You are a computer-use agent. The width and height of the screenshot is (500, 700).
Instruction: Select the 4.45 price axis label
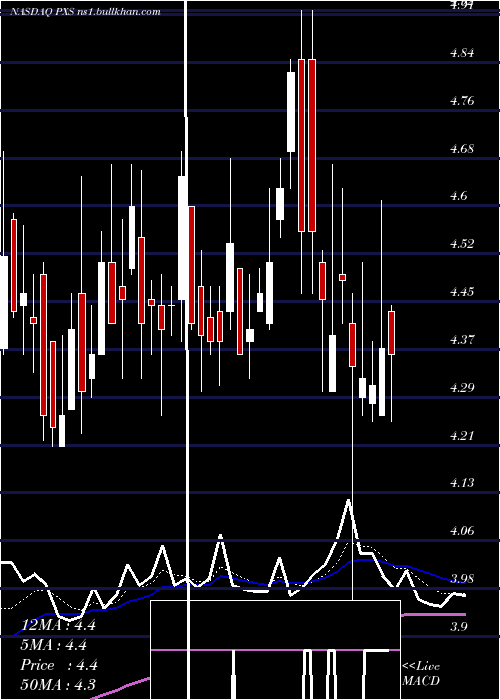462,292
